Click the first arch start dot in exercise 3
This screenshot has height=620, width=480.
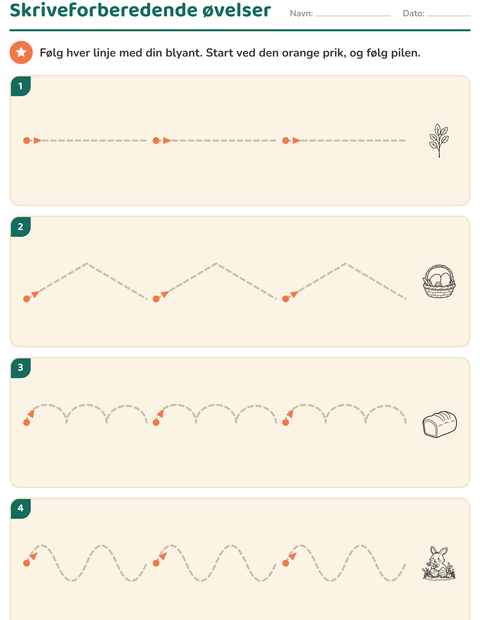(26, 422)
